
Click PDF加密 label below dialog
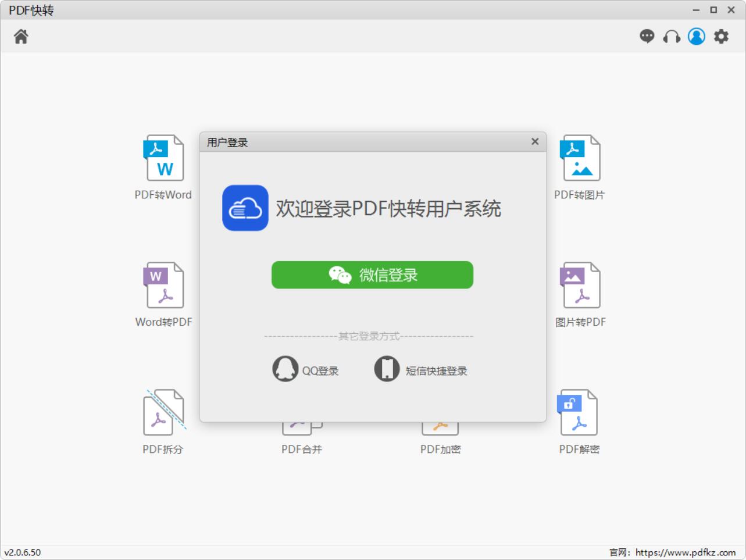tap(441, 449)
